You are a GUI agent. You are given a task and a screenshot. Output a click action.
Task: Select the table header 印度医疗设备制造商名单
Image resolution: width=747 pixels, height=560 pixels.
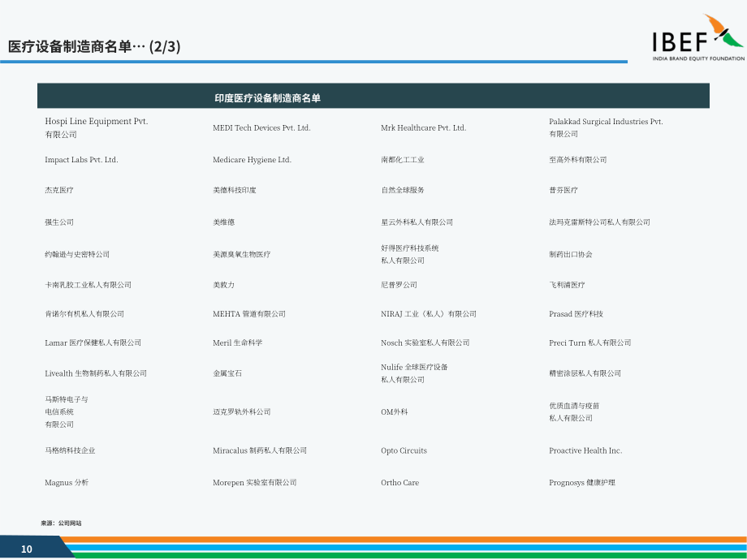267,98
